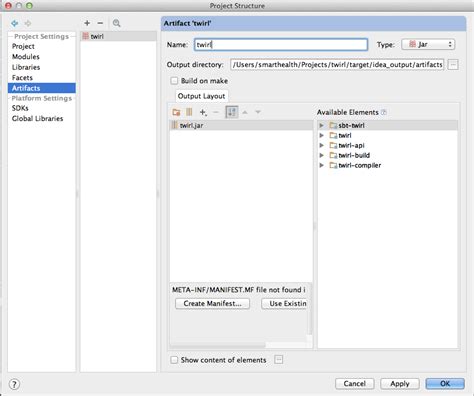Expand the sbt-twirl module node
This screenshot has width=474, height=396.
322,125
